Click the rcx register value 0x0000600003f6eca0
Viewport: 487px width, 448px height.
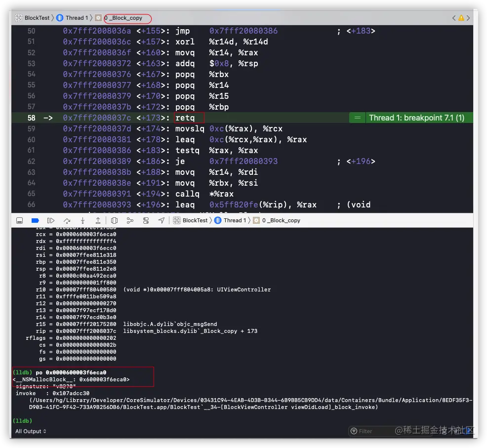(x=86, y=235)
